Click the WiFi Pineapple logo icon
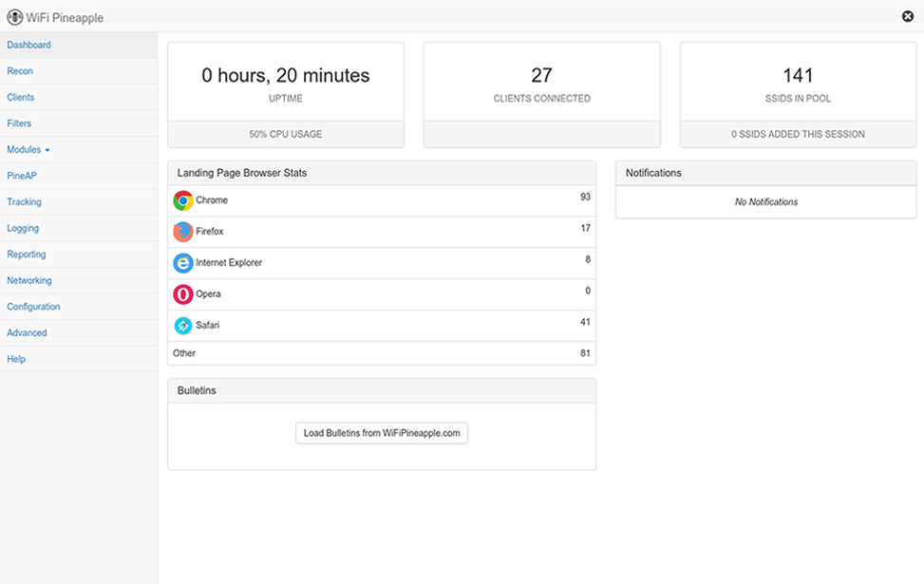Viewport: 924px width, 584px height. pyautogui.click(x=14, y=17)
